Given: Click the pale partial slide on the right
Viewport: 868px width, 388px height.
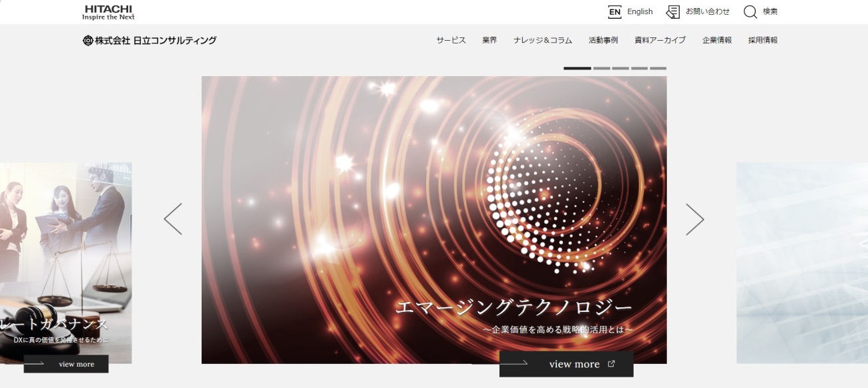Looking at the screenshot, I should coord(802,263).
